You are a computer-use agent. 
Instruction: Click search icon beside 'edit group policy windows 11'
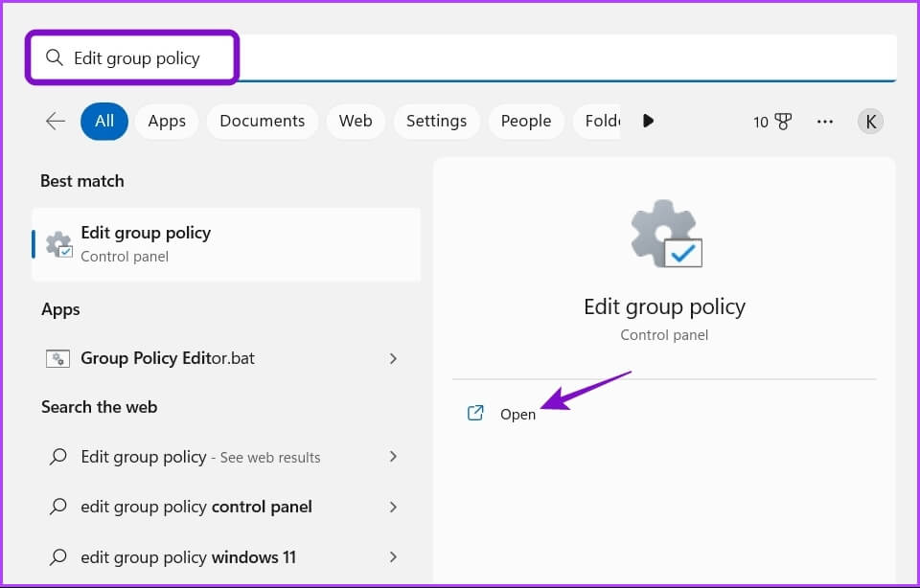[x=58, y=557]
